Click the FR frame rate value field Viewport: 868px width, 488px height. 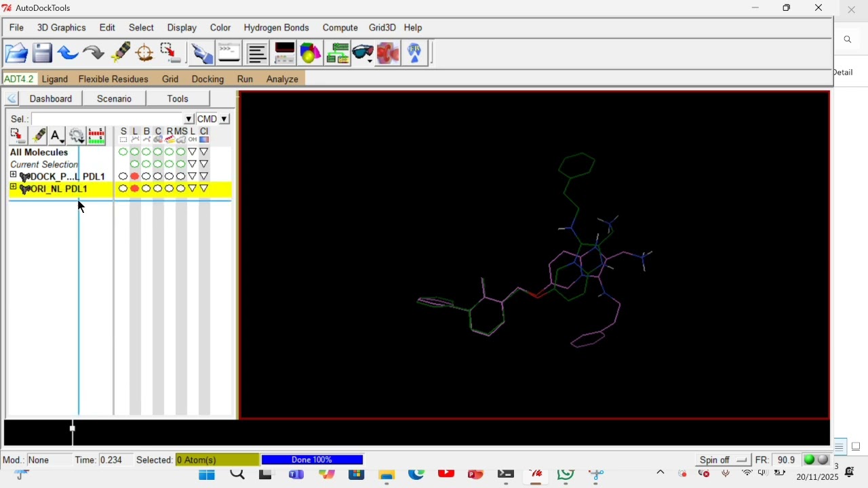click(787, 460)
